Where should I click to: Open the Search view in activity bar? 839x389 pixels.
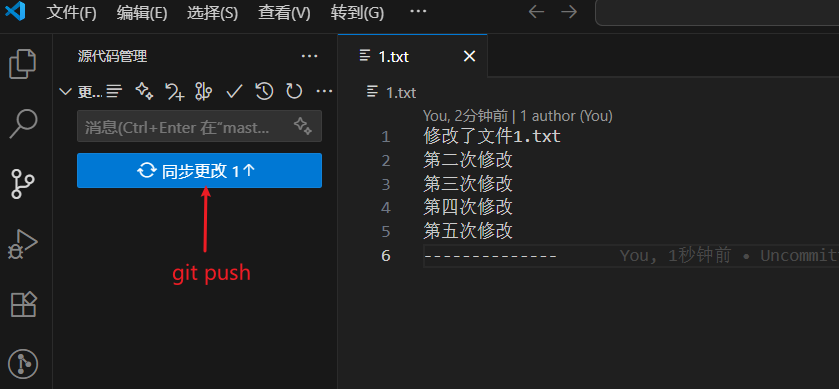23,124
